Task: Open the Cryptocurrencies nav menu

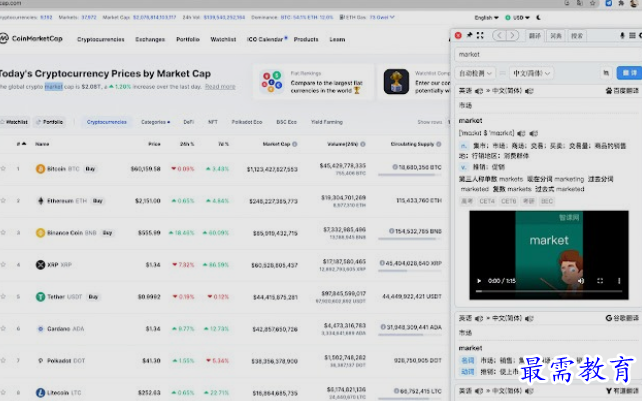Action: coord(101,39)
